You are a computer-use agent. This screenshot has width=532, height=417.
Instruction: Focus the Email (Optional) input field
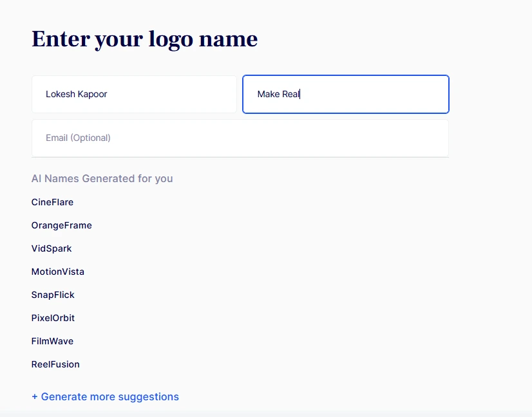tap(240, 138)
